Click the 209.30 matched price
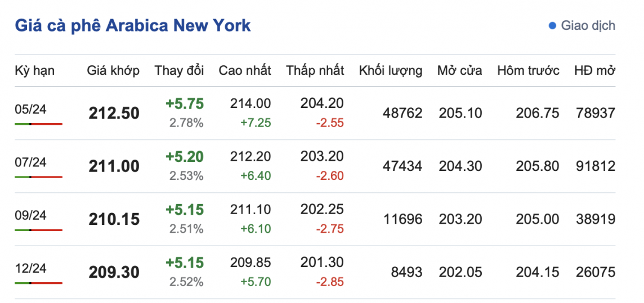Image resolution: width=644 pixels, height=303 pixels. tap(114, 273)
